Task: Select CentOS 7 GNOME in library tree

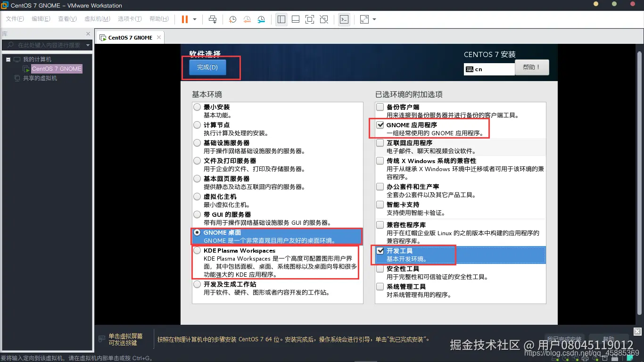Action: click(57, 69)
